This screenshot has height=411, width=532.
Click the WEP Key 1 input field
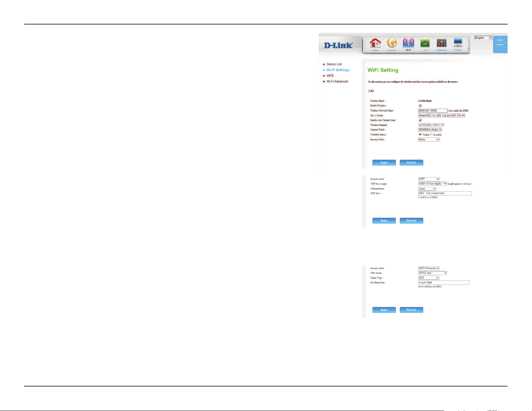[451, 193]
